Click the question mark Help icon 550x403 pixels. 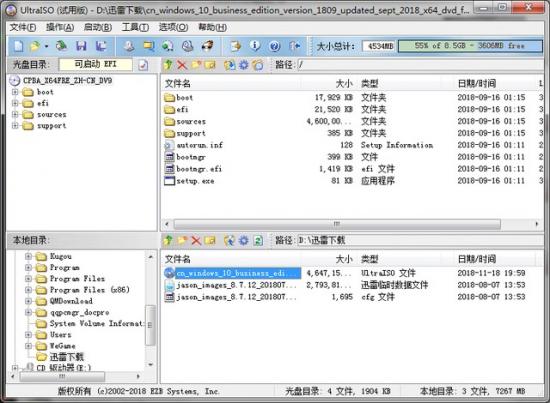[275, 46]
